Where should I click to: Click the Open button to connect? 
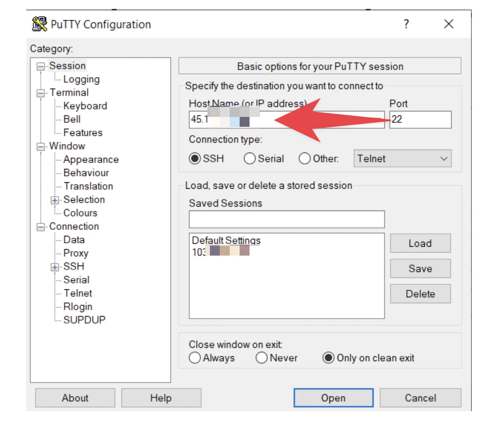(x=333, y=398)
